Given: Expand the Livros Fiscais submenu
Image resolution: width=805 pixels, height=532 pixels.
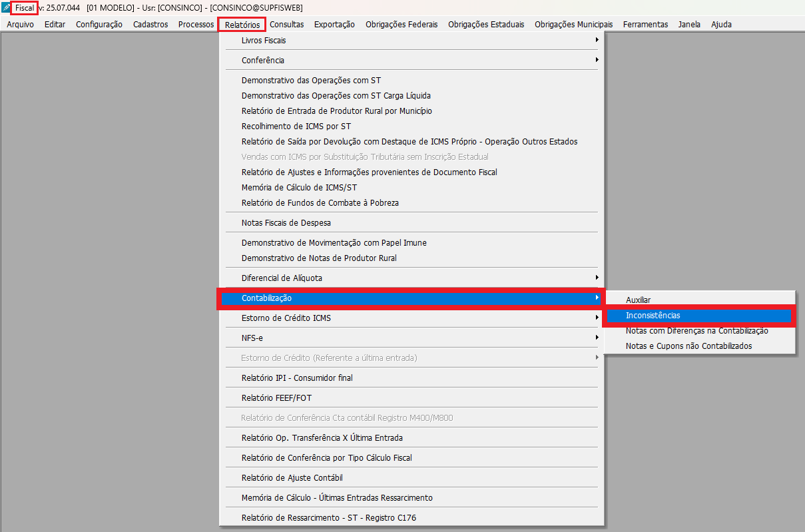Looking at the screenshot, I should coord(411,41).
